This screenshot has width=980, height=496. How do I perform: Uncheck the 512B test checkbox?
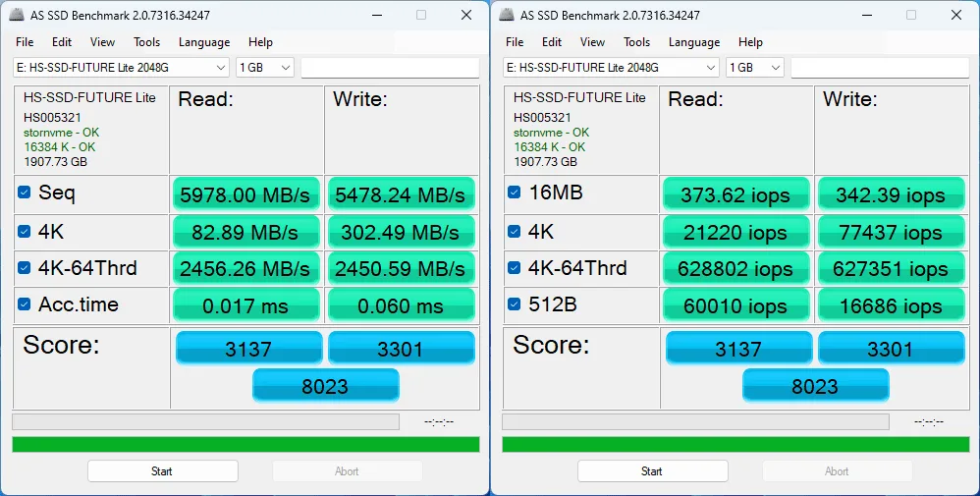[x=515, y=303]
